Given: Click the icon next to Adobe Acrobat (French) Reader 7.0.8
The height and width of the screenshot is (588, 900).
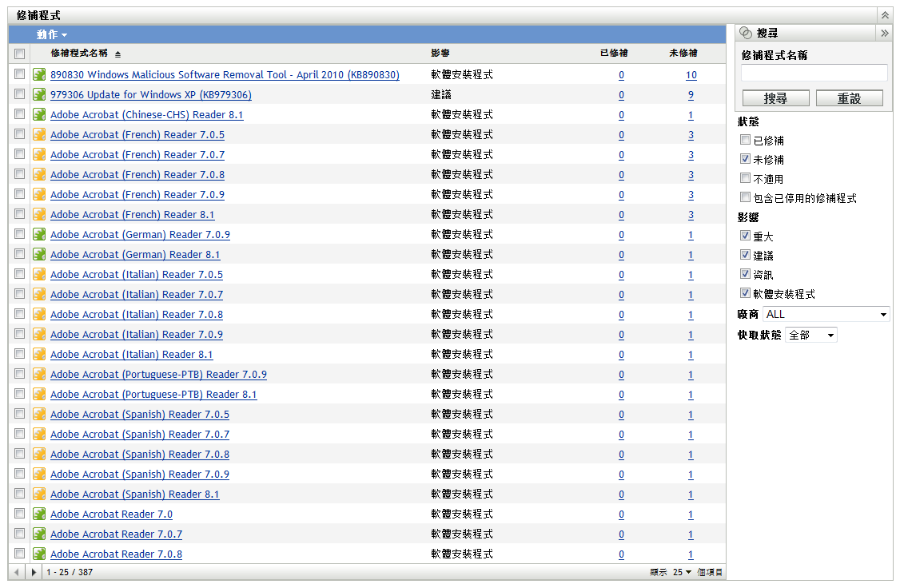Looking at the screenshot, I should (39, 174).
